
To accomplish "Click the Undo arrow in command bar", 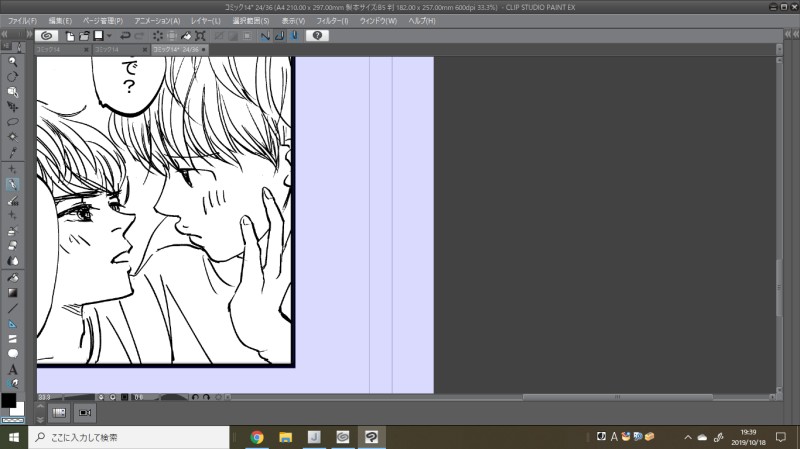I will click(x=125, y=36).
